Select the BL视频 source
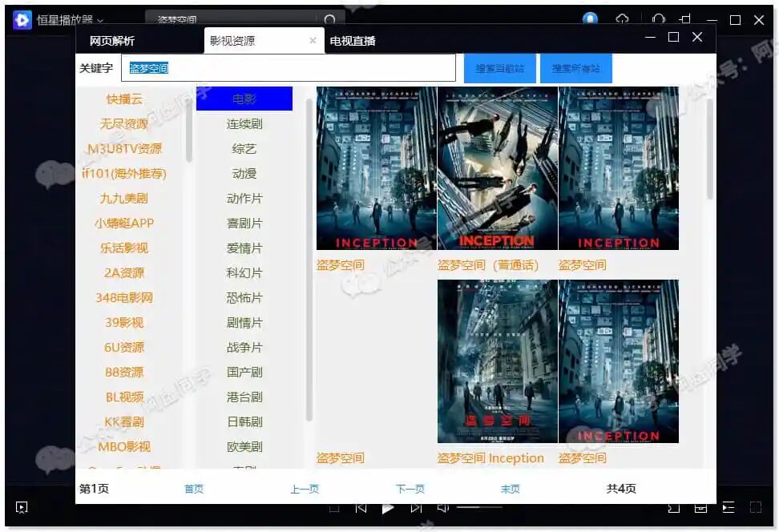The image size is (779, 532). [124, 397]
